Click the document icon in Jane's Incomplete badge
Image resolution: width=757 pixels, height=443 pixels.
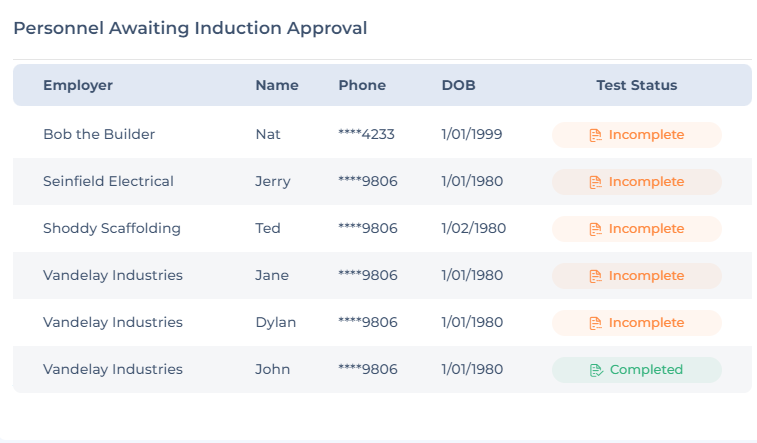pos(595,276)
